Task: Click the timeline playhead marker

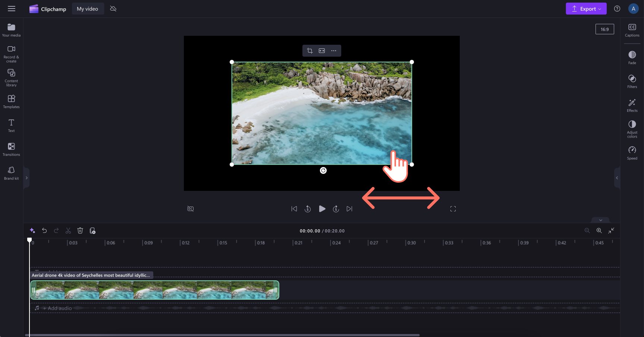Action: point(29,240)
